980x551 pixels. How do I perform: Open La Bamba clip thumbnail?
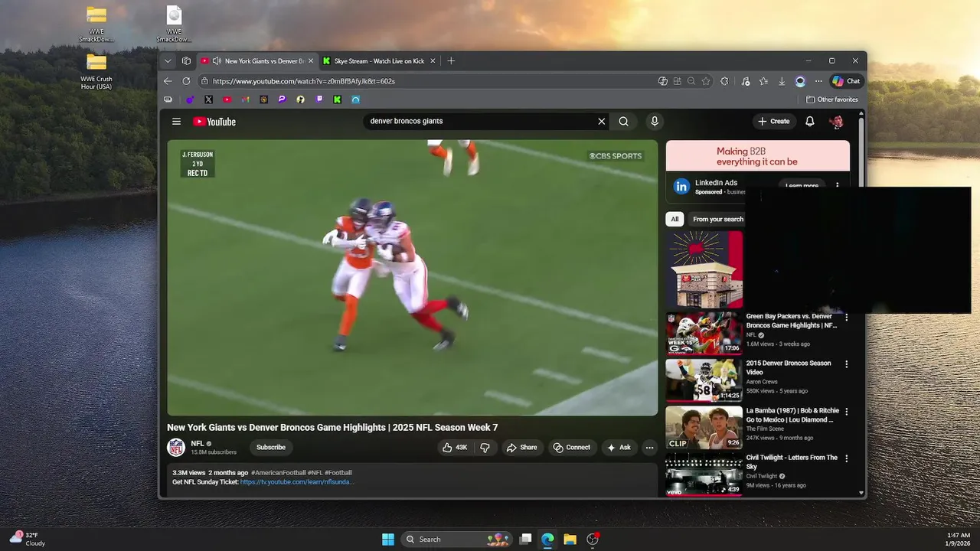click(x=704, y=427)
